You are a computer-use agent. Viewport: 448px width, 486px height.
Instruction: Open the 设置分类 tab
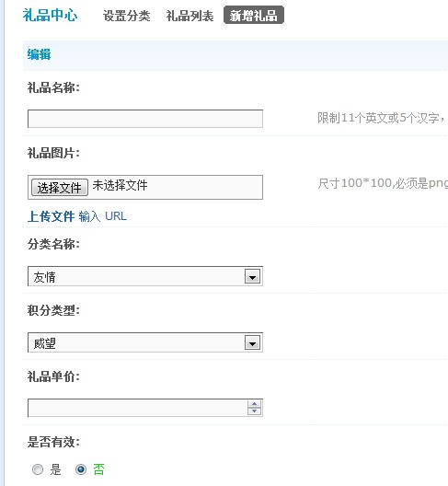pyautogui.click(x=126, y=16)
